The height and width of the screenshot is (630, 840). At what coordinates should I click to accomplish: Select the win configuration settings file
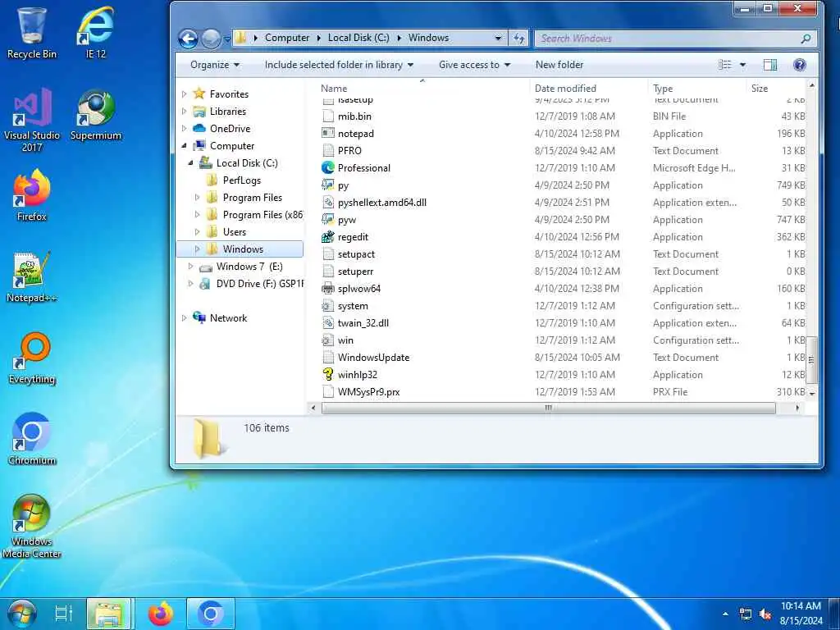[345, 340]
